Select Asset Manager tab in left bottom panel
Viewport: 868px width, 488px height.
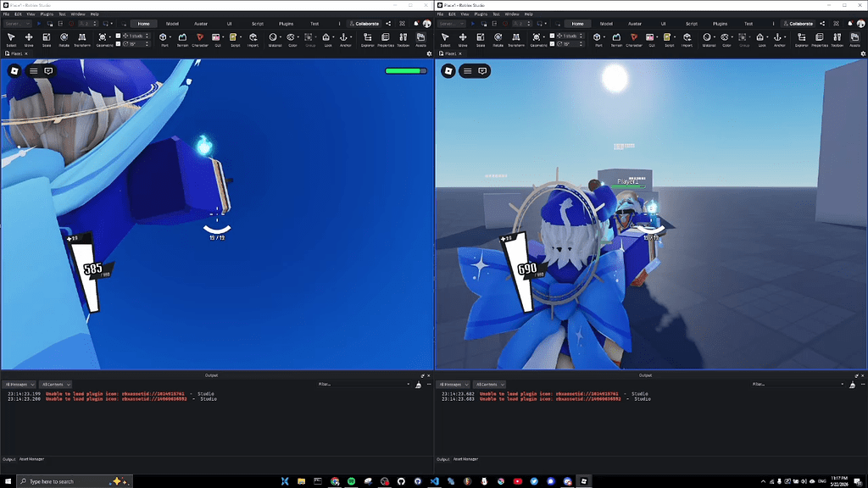coord(31,459)
